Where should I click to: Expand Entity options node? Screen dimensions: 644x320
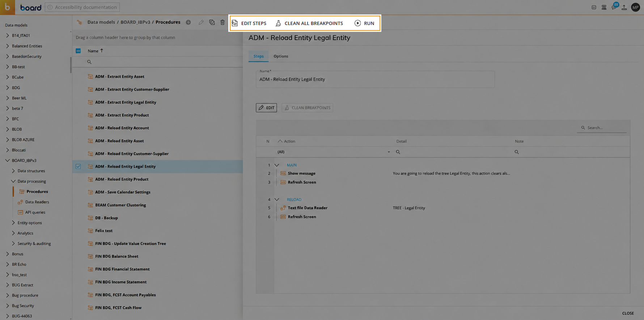(x=13, y=223)
